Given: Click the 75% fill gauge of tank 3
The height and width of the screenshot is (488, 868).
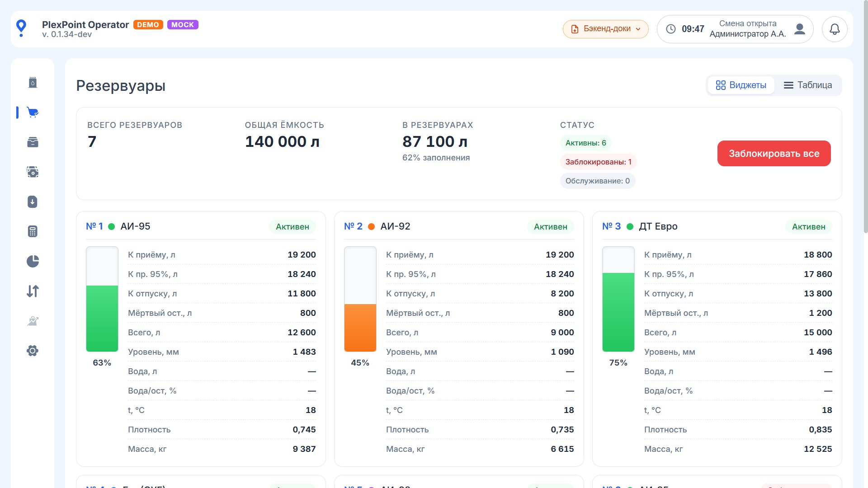Looking at the screenshot, I should 618,299.
